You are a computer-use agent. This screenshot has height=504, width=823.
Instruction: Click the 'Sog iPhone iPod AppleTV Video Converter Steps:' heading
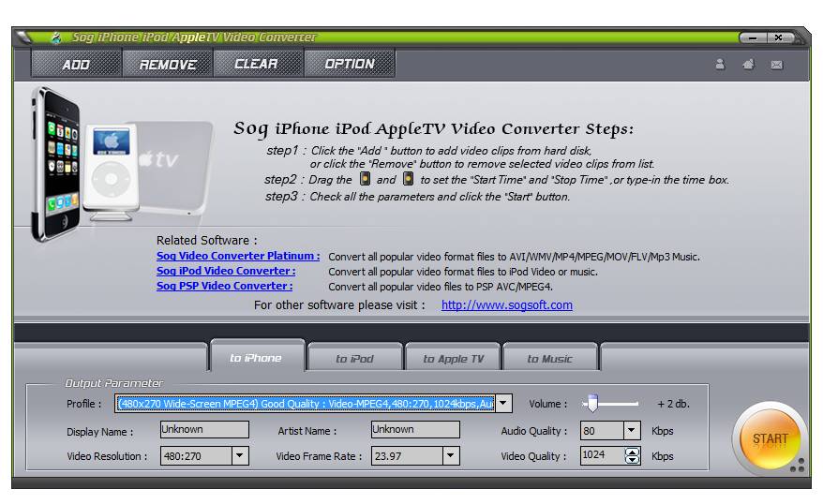(434, 129)
